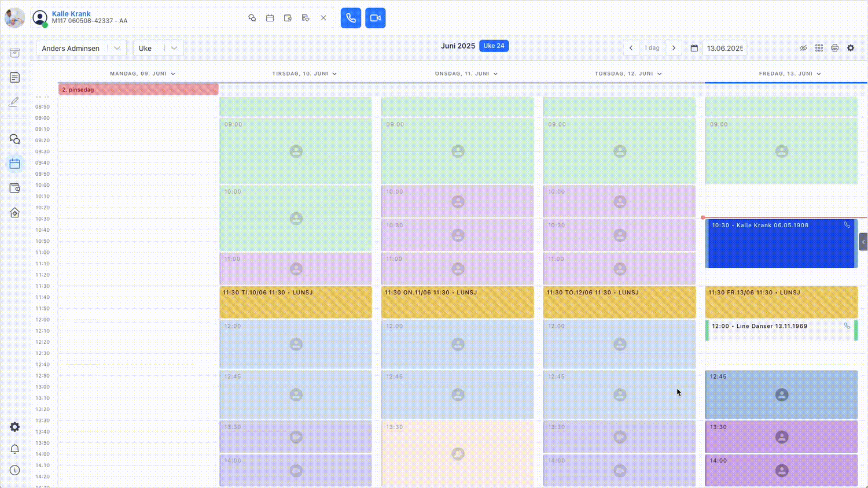Toggle the crossed-eye visibility icon
This screenshot has height=488, width=868.
tap(803, 48)
